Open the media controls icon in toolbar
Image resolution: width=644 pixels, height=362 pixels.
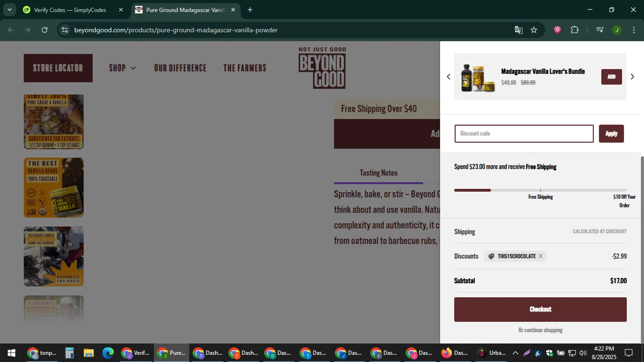600,30
